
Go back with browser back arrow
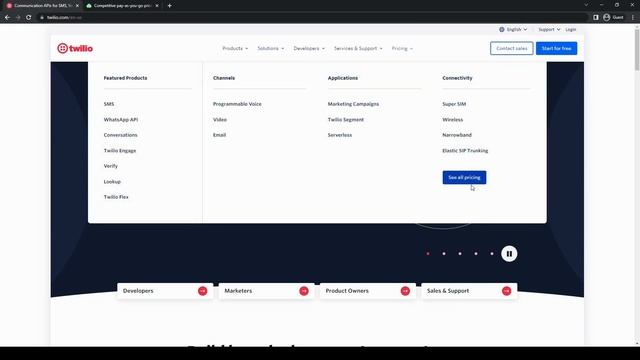pos(7,18)
